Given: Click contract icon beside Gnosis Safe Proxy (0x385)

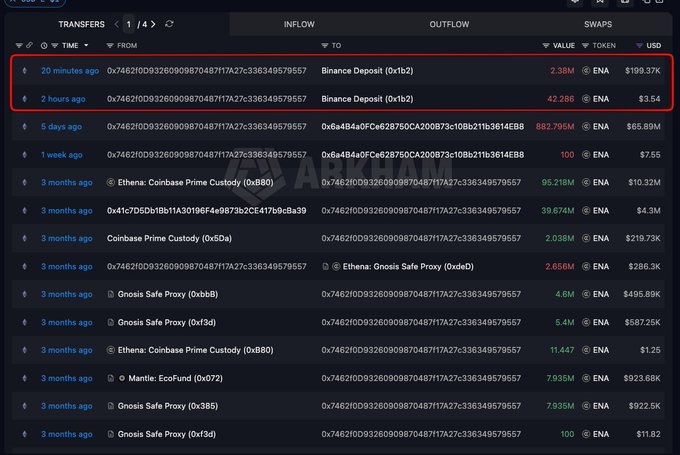Looking at the screenshot, I should (x=111, y=406).
